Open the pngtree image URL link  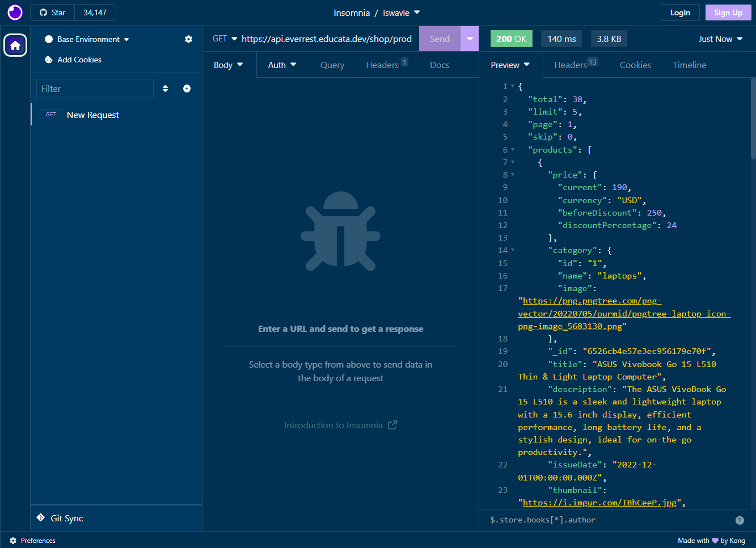624,314
